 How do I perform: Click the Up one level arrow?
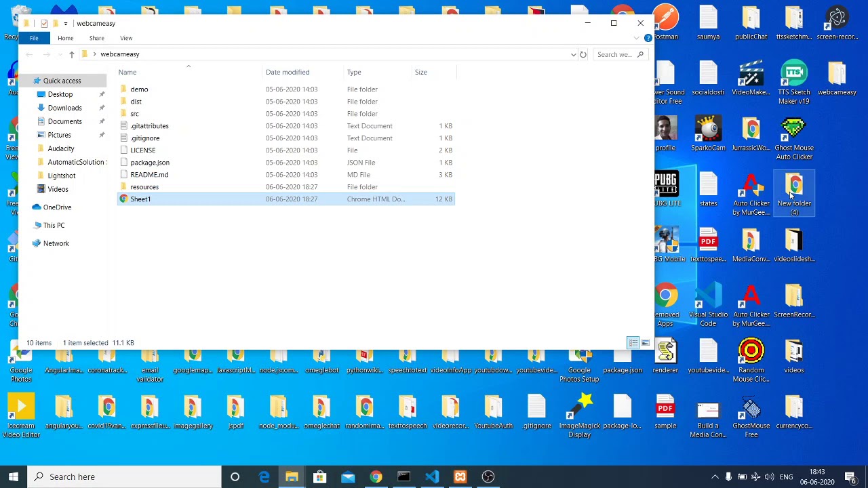pyautogui.click(x=71, y=54)
